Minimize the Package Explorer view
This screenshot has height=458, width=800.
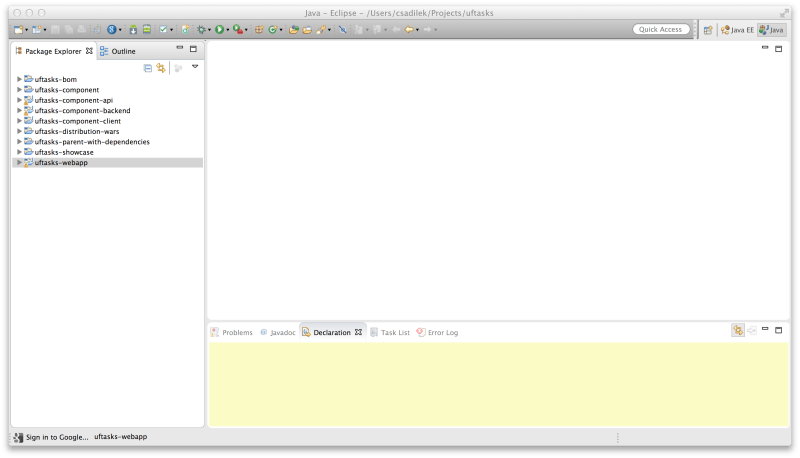coord(180,48)
